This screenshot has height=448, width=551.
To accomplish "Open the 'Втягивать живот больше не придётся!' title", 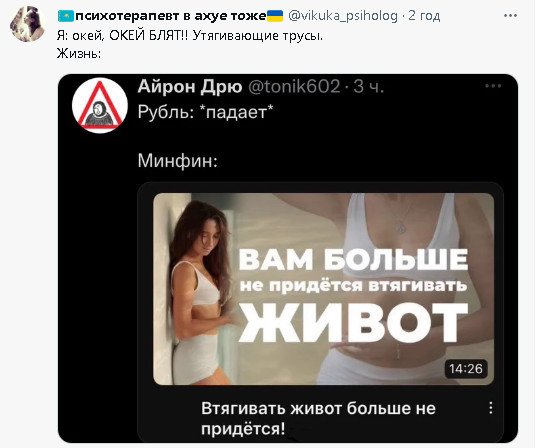I will pyautogui.click(x=318, y=418).
